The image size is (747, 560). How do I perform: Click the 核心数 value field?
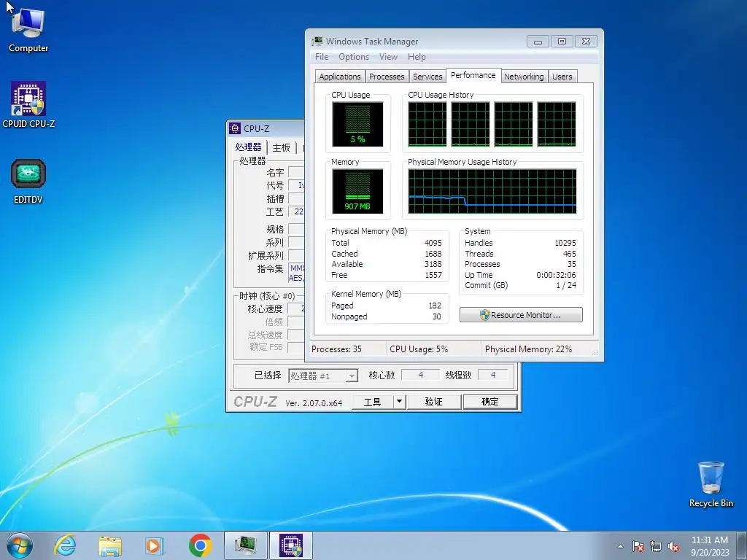[421, 376]
